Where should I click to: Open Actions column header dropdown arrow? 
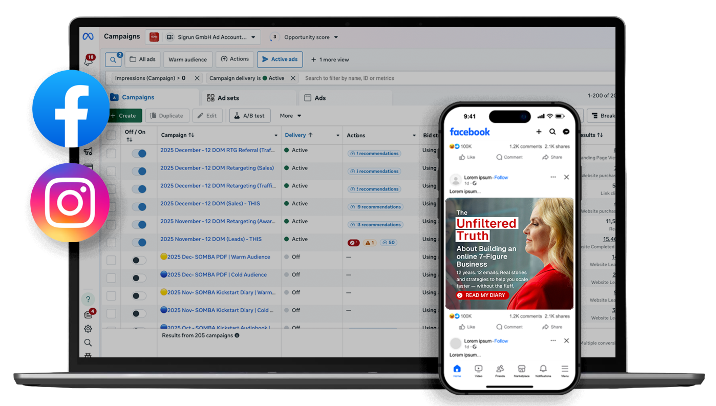tap(414, 136)
